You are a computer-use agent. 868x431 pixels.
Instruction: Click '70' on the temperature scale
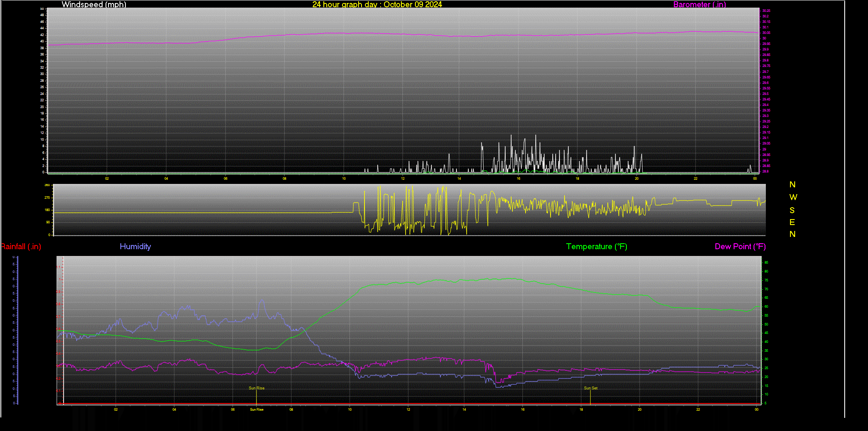766,289
